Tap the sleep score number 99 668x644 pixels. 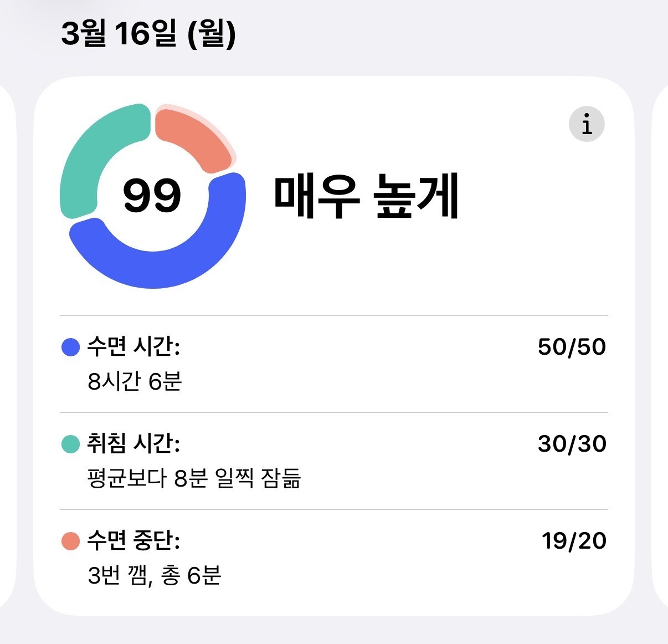[152, 196]
